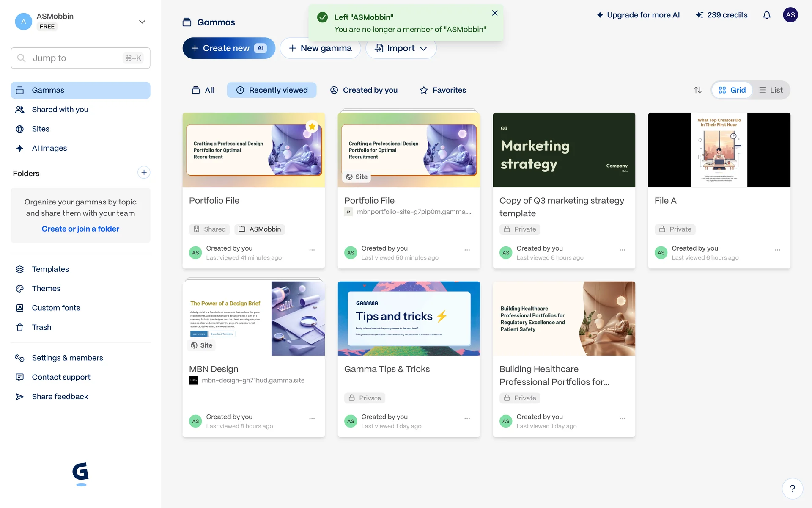Switch to Grid view

(x=732, y=90)
